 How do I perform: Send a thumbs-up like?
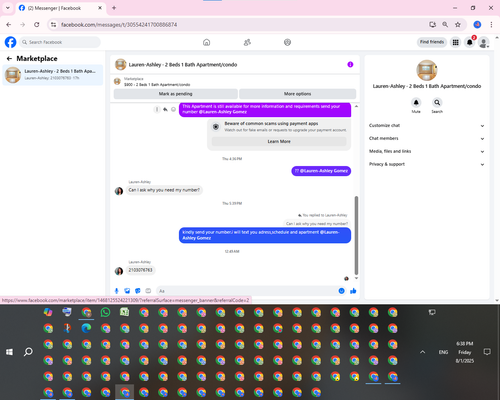pyautogui.click(x=353, y=291)
